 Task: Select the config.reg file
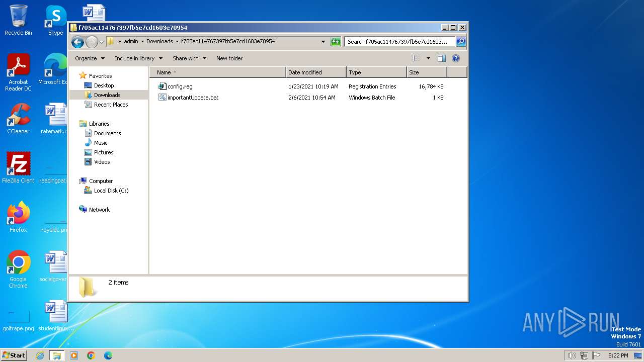point(180,86)
